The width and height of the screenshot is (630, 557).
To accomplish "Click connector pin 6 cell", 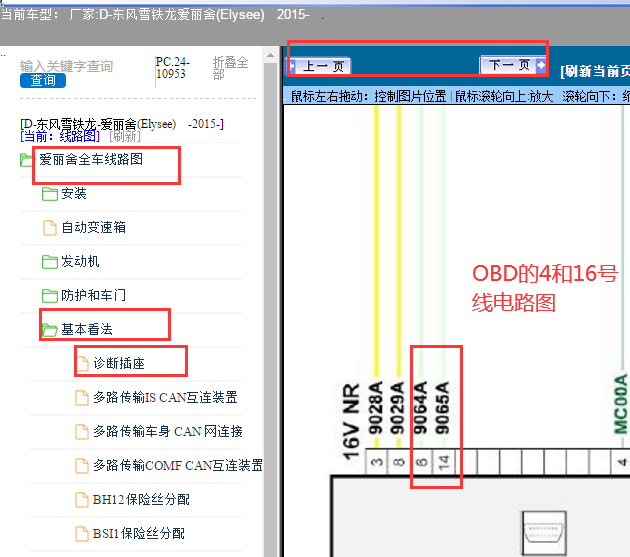I will point(421,462).
